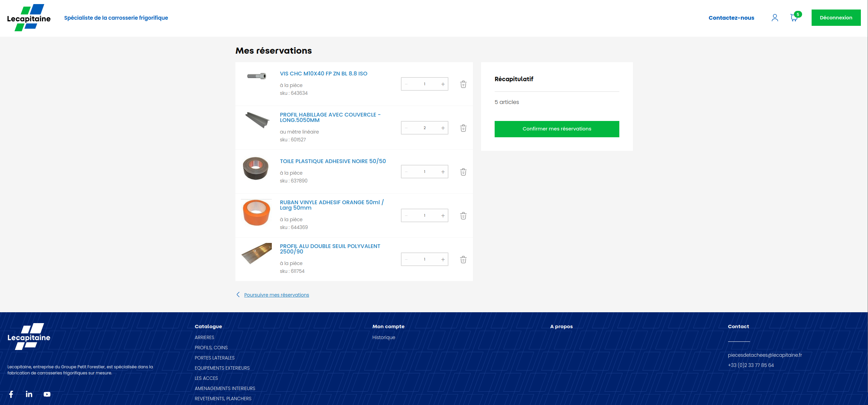
Task: Open PROFIL HABILLAGE AVEC COUVERCLE product link
Action: click(x=330, y=117)
